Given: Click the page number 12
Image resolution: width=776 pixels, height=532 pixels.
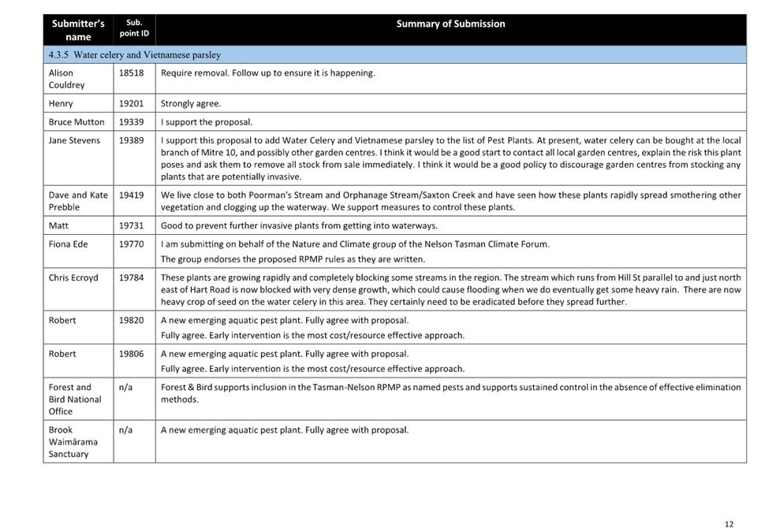Looking at the screenshot, I should (729, 524).
